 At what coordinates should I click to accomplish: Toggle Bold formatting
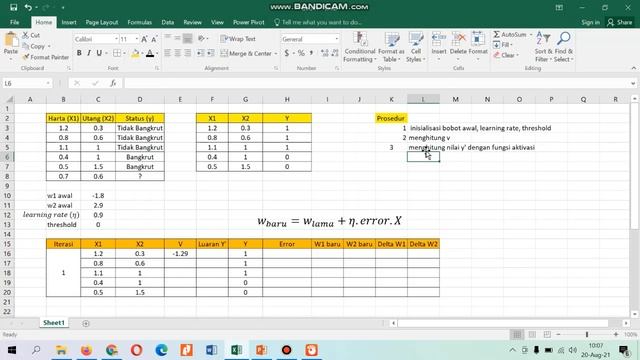pos(79,53)
